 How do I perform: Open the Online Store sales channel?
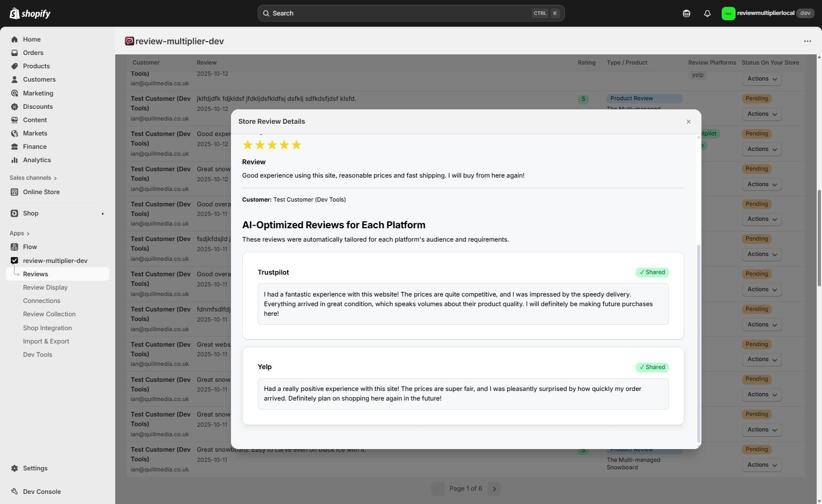click(x=41, y=191)
